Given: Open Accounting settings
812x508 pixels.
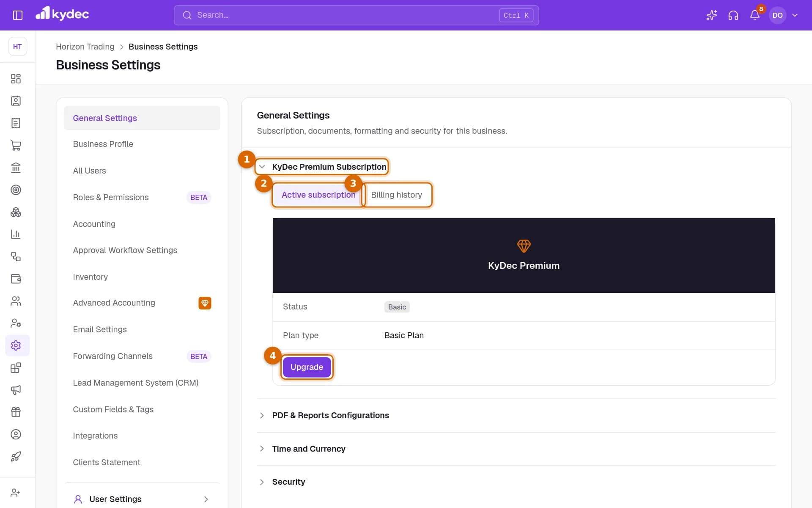Looking at the screenshot, I should pos(142,224).
